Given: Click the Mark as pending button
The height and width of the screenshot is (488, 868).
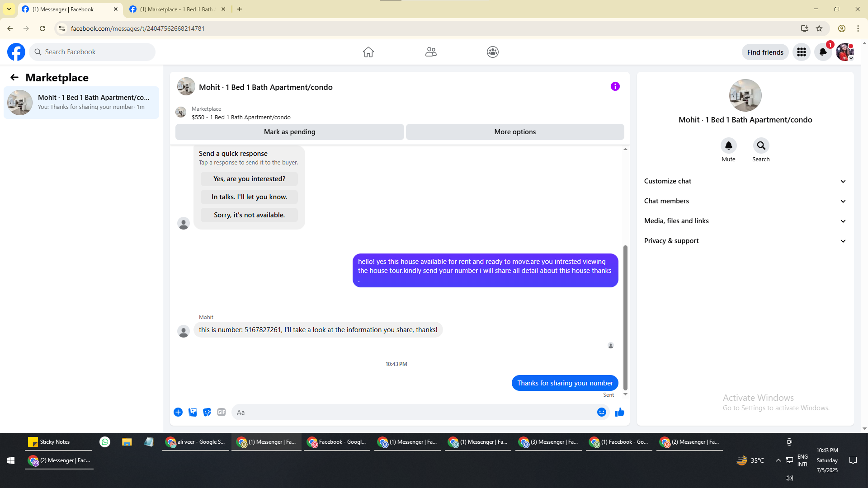Looking at the screenshot, I should [289, 132].
